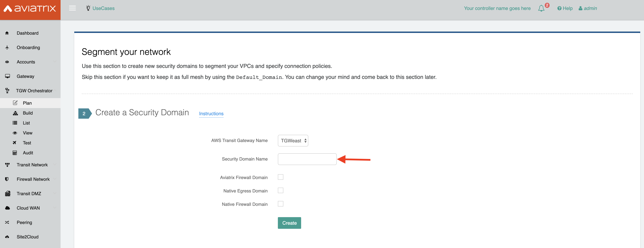
Task: Open the Instructions link
Action: (211, 114)
